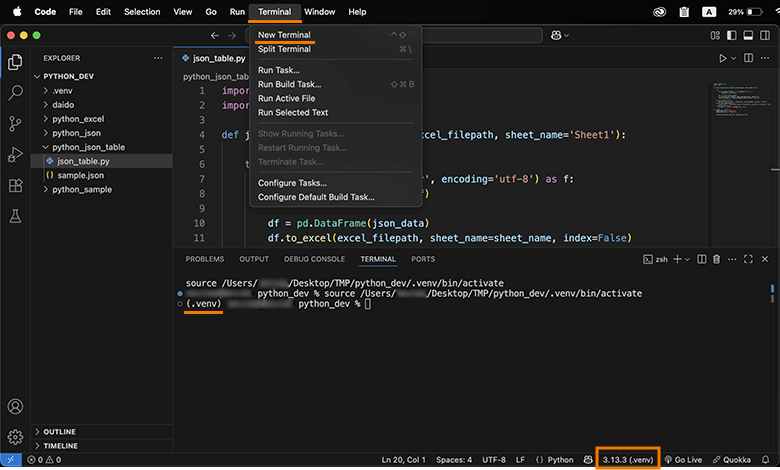Open the Search view in activity bar

[15, 93]
